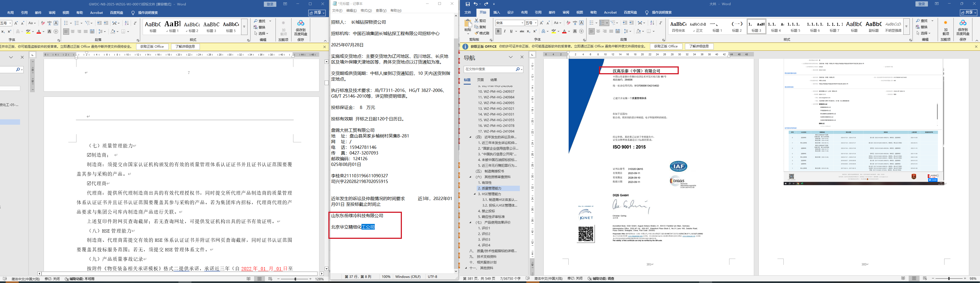Decrease indent in the right Word window
This screenshot has width=980, height=283.
click(625, 23)
